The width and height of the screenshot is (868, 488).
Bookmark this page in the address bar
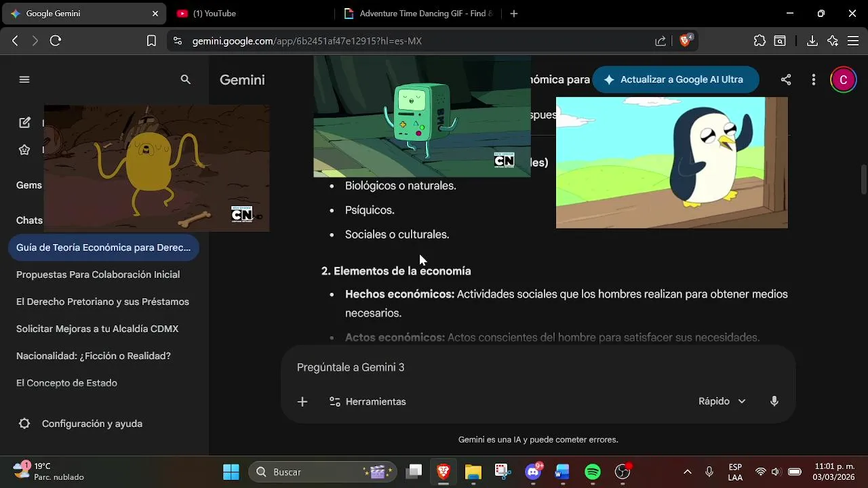pyautogui.click(x=151, y=41)
